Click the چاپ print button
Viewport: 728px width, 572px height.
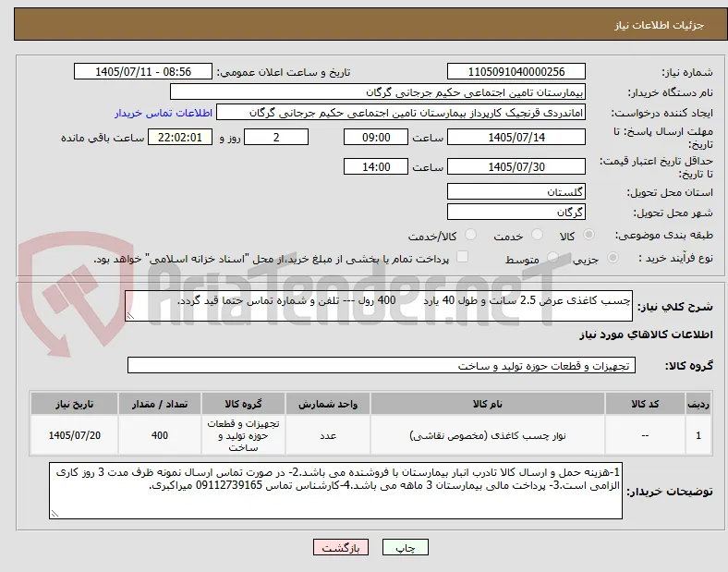tap(406, 548)
